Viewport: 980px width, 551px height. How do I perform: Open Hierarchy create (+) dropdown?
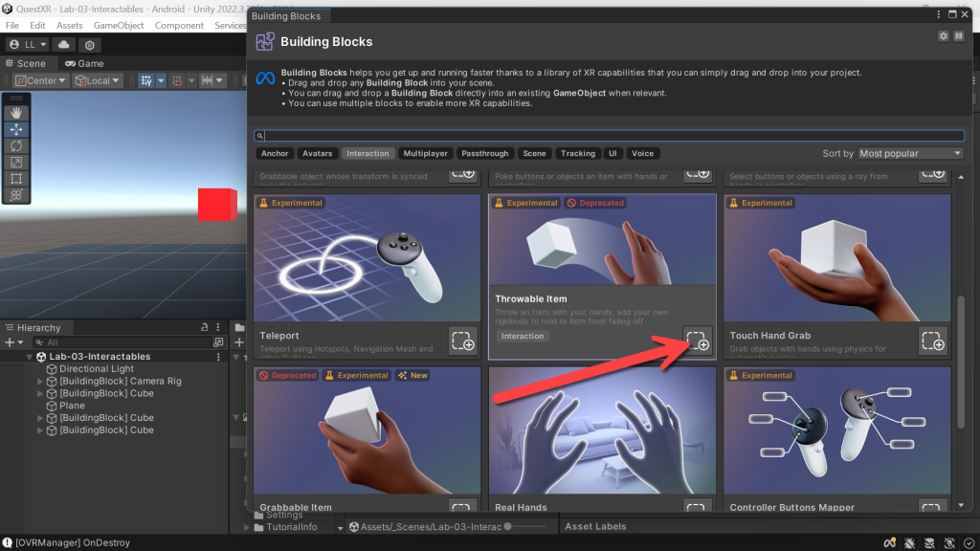coord(13,342)
